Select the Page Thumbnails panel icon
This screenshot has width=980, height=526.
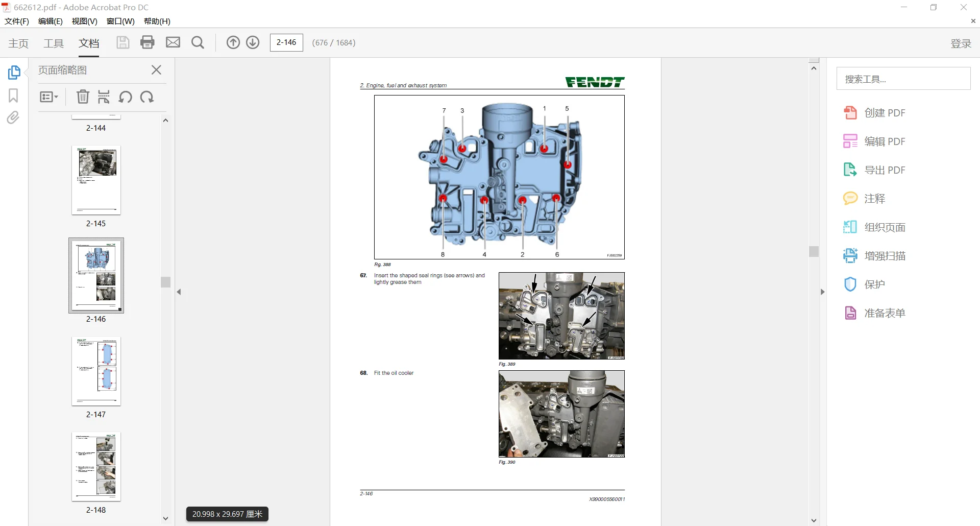click(15, 73)
